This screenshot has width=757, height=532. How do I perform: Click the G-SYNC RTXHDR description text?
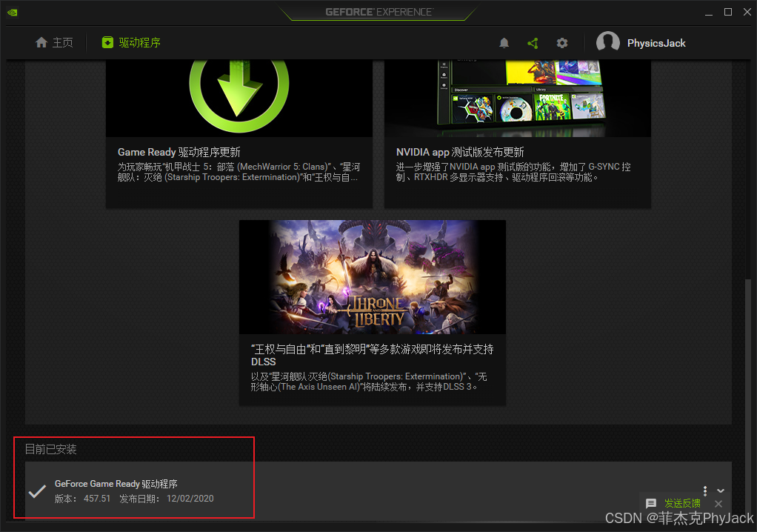pos(513,172)
